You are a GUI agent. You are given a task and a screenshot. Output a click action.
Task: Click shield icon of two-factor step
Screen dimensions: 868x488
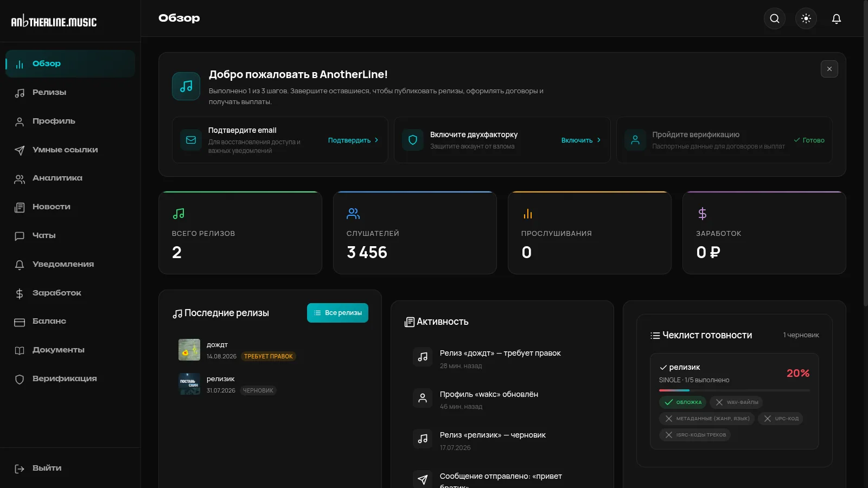click(413, 140)
